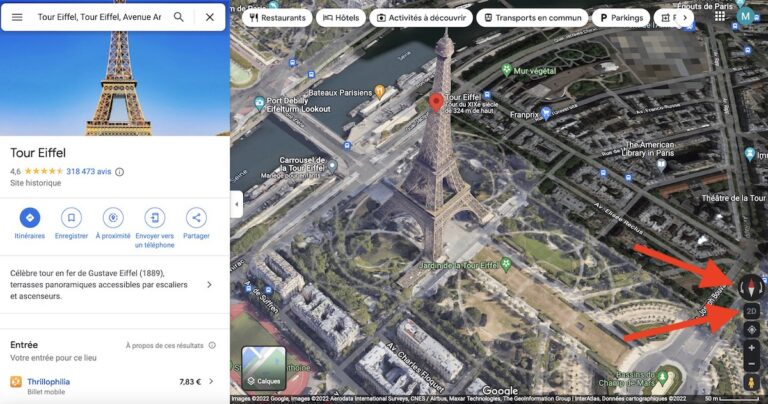
Task: Open the account avatar M
Action: (745, 16)
